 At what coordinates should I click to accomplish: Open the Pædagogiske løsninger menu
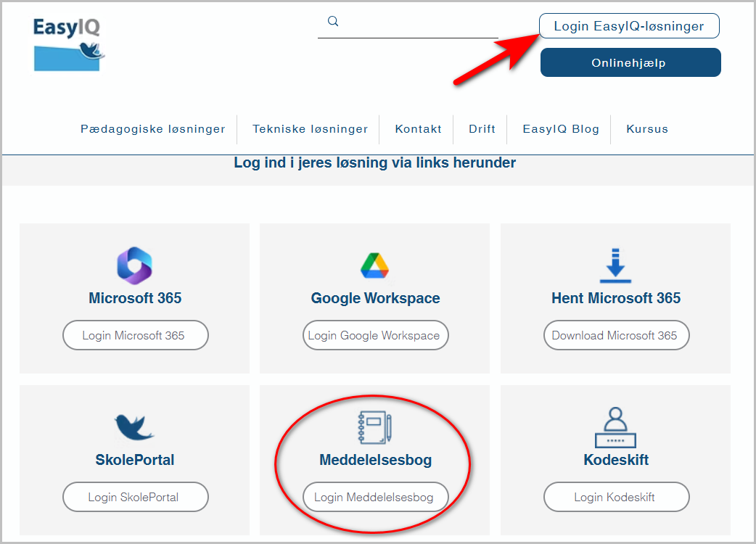coord(153,129)
